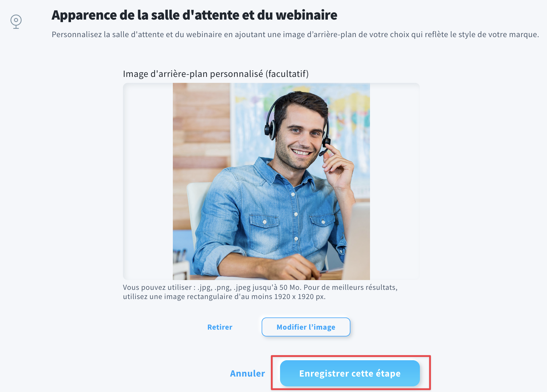Save with Enregistrer cette étape
This screenshot has width=547, height=392.
tap(350, 373)
